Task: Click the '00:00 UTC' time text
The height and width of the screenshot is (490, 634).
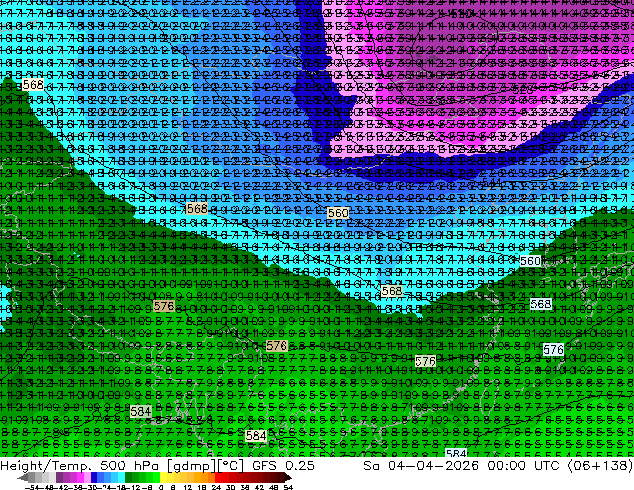Action: tap(523, 465)
